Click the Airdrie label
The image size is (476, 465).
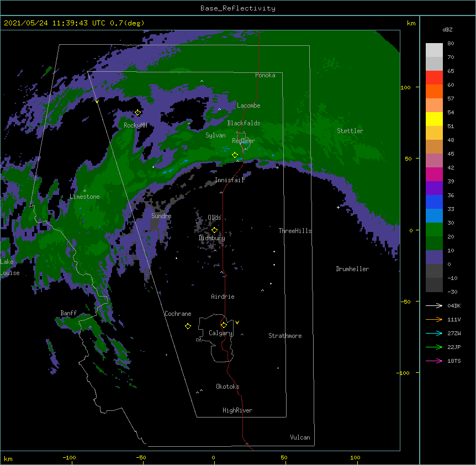pyautogui.click(x=223, y=297)
